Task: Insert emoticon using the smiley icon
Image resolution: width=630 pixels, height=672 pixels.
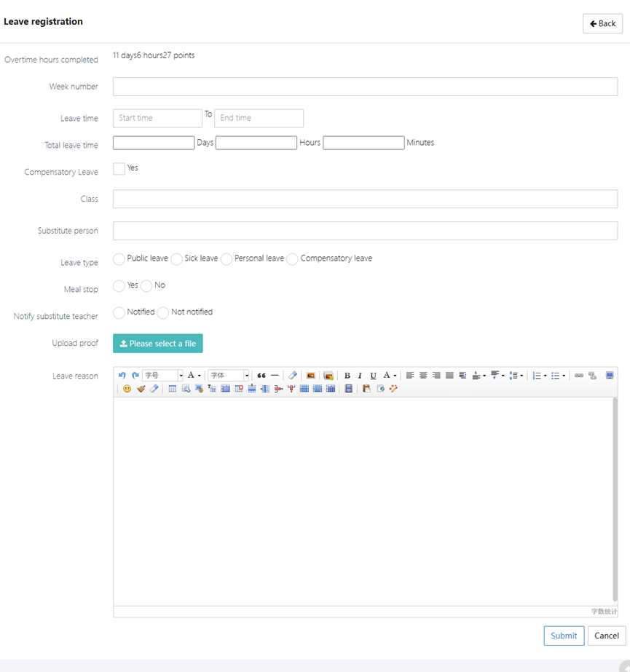Action: click(127, 389)
